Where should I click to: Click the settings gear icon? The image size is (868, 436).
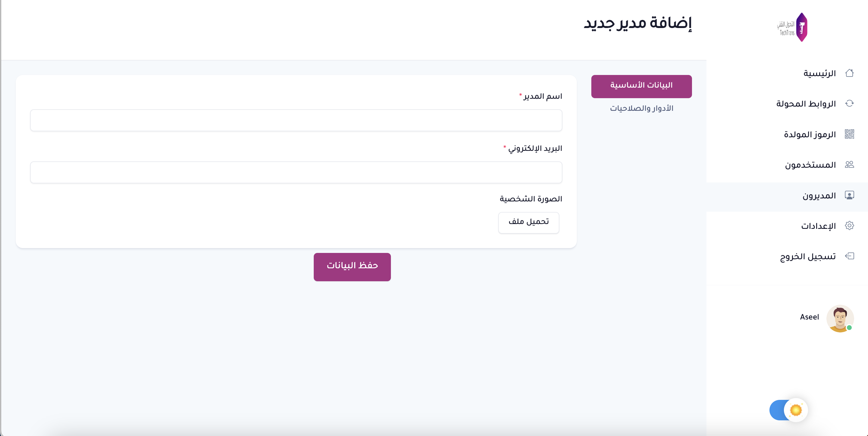tap(849, 226)
